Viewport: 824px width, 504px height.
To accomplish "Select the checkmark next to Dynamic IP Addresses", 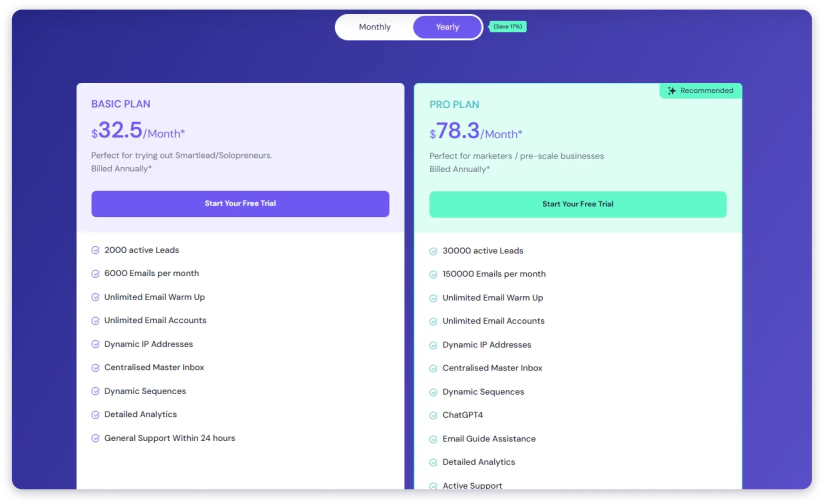I will tap(95, 344).
